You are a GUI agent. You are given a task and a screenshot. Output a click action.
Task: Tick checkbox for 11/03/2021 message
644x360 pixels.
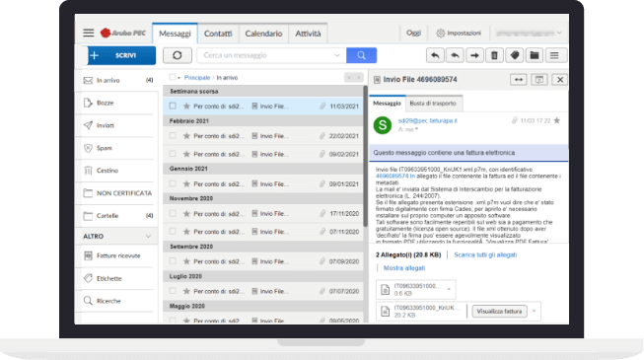(x=173, y=107)
